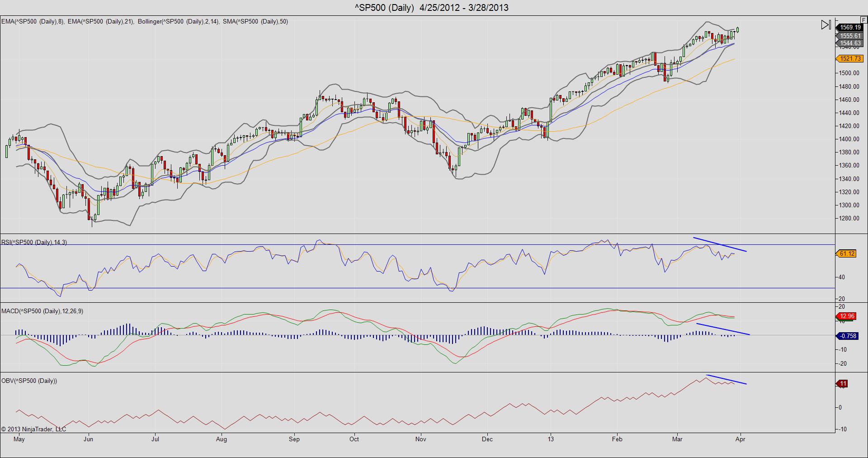Click the orange 61.12 RSI value marker
The height and width of the screenshot is (458, 868).
coord(847,254)
